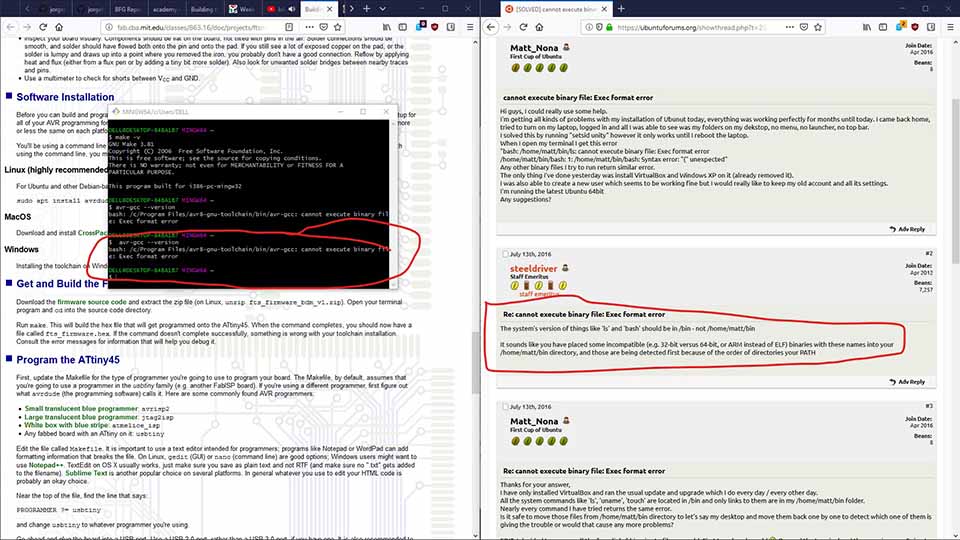Image resolution: width=960 pixels, height=540 pixels.
Task: Click steeldriver's online status icon
Action: [565, 268]
